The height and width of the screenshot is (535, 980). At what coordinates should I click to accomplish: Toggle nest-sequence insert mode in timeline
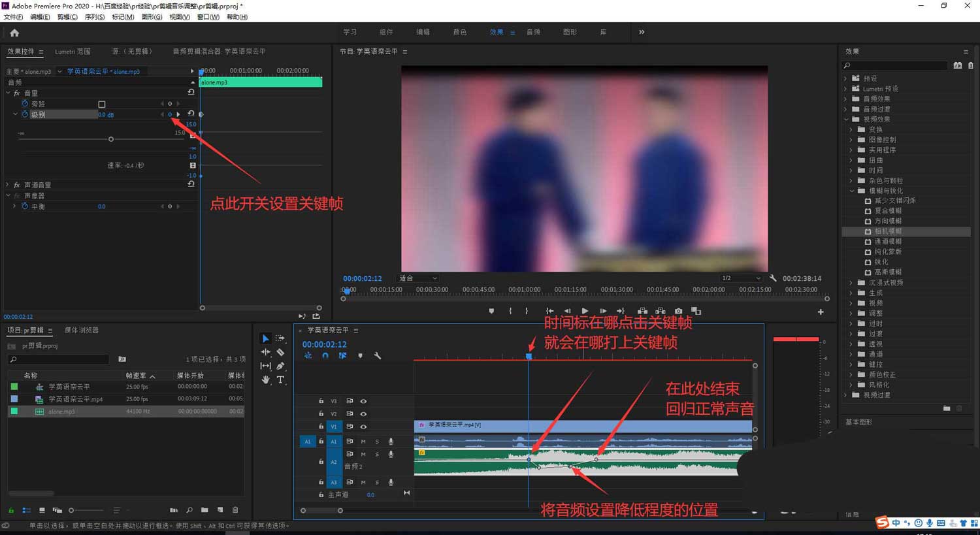[308, 356]
